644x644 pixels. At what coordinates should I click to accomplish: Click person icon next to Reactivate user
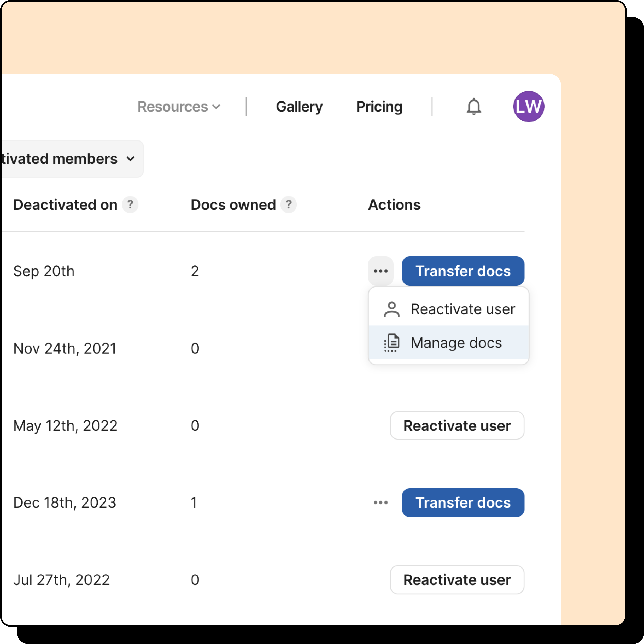(392, 309)
